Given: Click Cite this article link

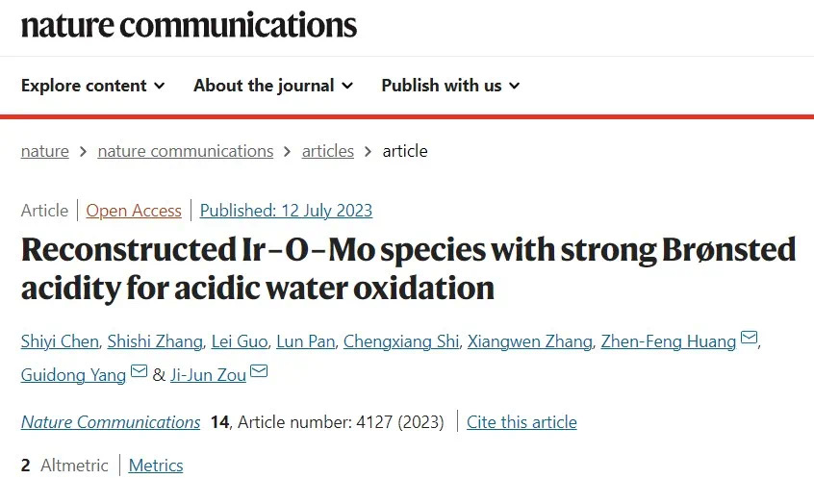Looking at the screenshot, I should [x=521, y=422].
